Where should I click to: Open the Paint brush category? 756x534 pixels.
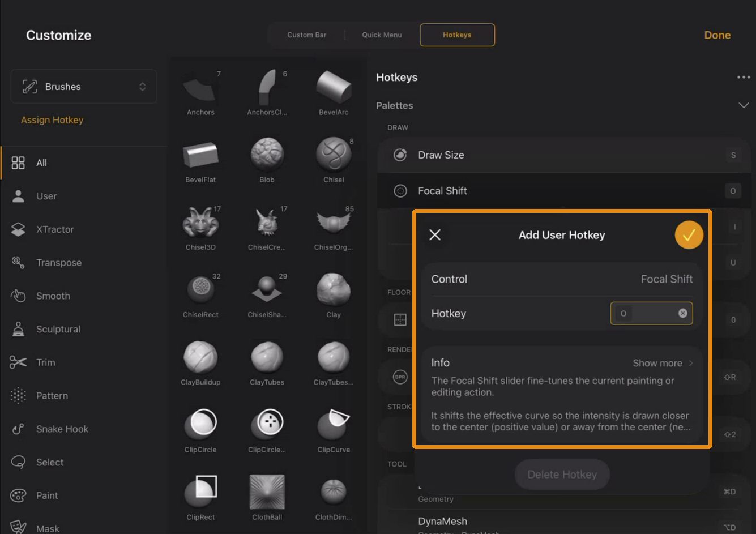[x=84, y=495]
